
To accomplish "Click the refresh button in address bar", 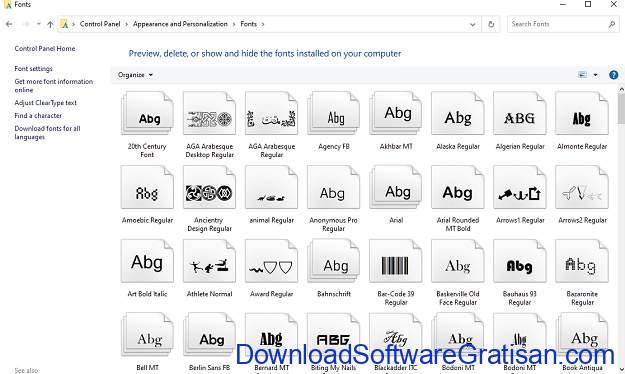I will click(491, 24).
